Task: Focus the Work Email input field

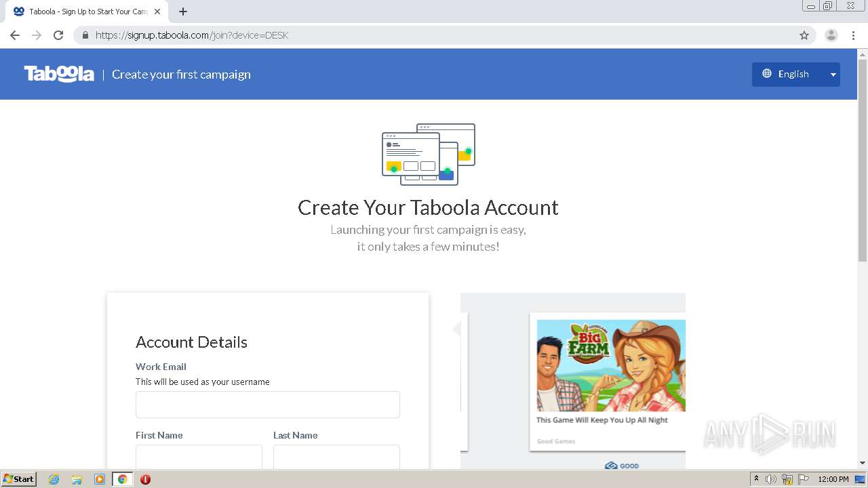Action: click(268, 405)
